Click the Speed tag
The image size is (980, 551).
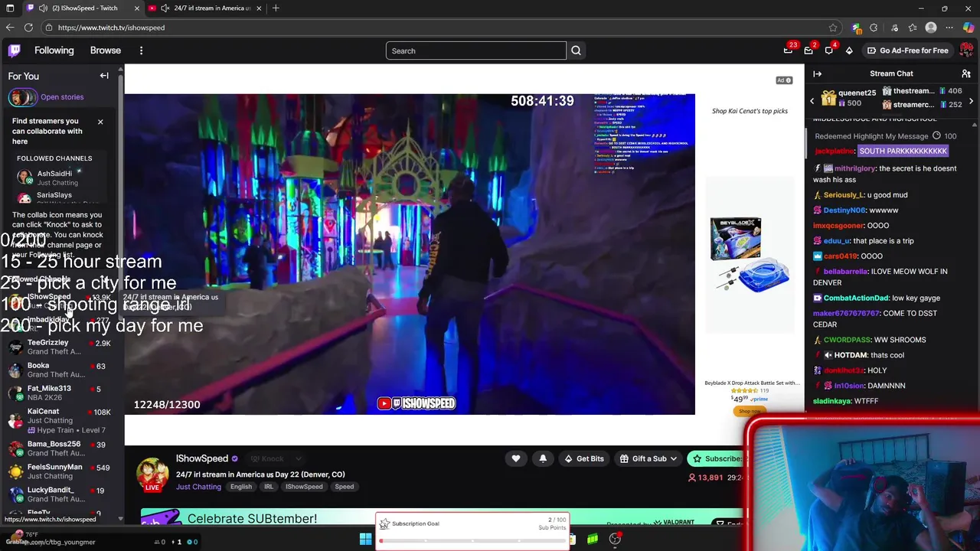(345, 487)
